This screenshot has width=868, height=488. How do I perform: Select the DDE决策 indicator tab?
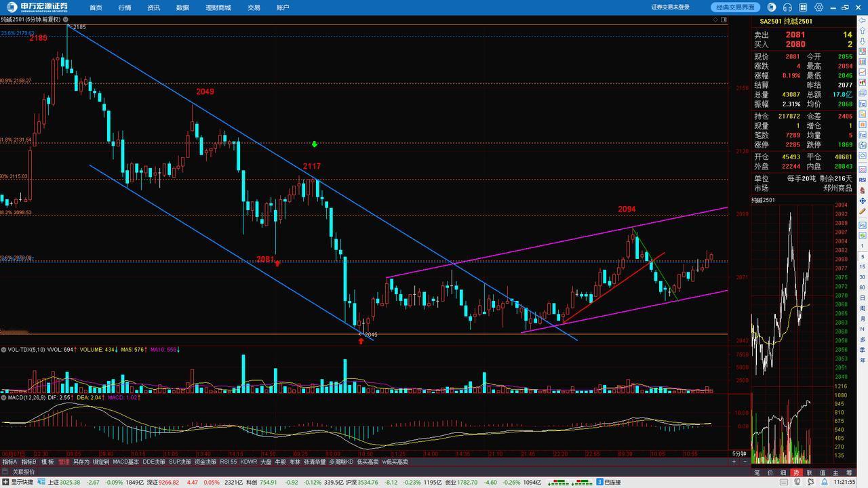154,462
